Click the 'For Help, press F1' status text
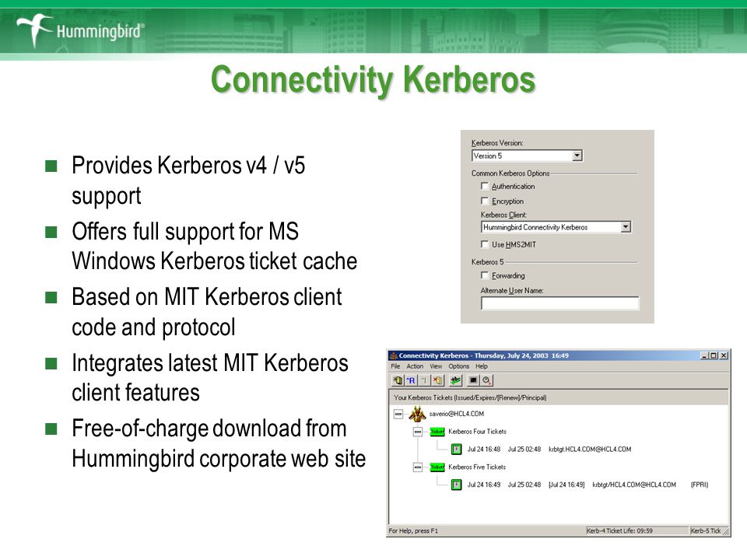Screen dimensions: 747x560 click(x=413, y=531)
